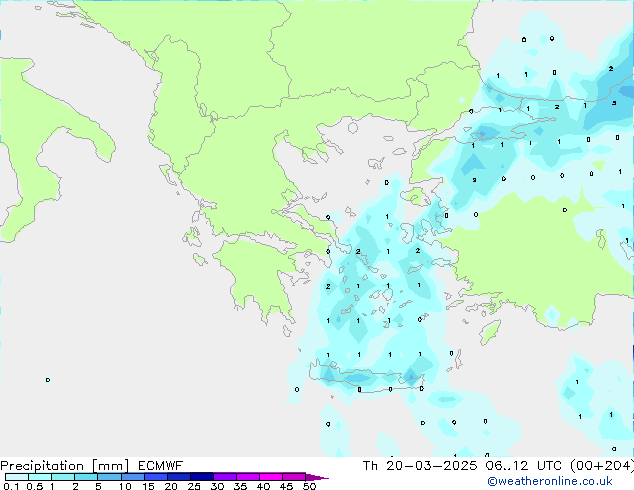The height and width of the screenshot is (490, 634).
Task: Select the 2–5 mm legend color swatch
Action: coord(86,477)
